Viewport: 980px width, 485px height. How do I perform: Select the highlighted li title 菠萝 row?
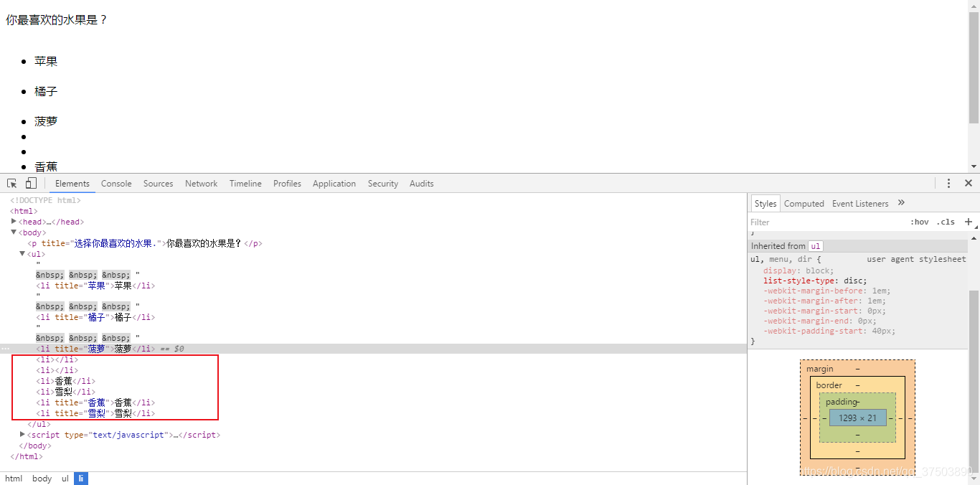pyautogui.click(x=373, y=349)
